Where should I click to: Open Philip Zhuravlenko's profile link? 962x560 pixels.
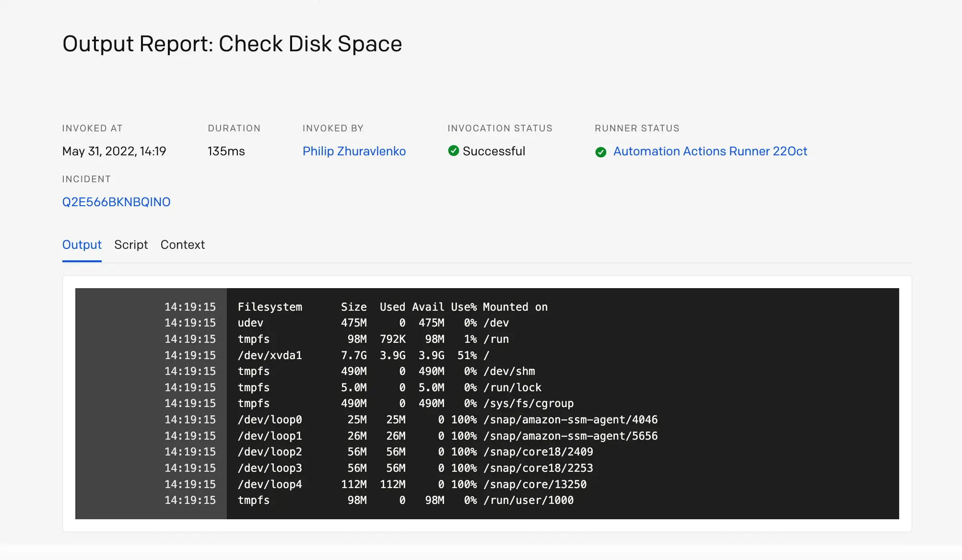pyautogui.click(x=354, y=152)
